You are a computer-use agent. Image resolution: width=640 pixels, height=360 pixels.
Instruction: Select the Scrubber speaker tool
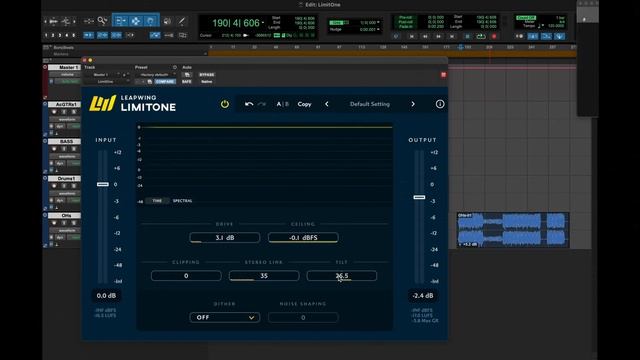167,21
